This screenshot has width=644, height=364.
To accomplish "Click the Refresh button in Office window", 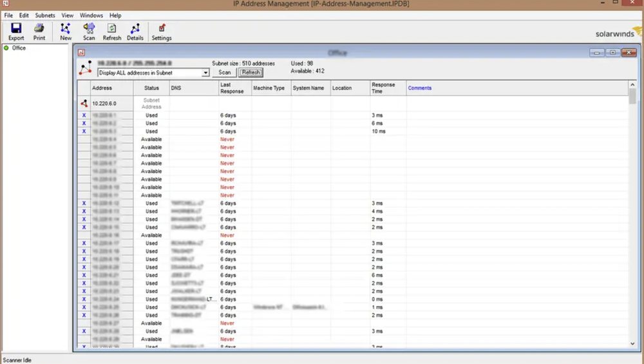I will tap(251, 72).
